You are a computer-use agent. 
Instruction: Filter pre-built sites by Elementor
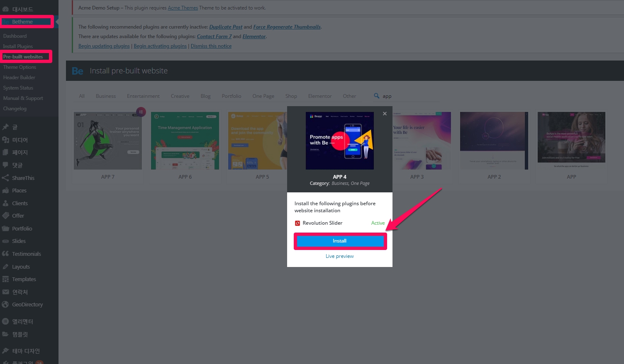(320, 96)
